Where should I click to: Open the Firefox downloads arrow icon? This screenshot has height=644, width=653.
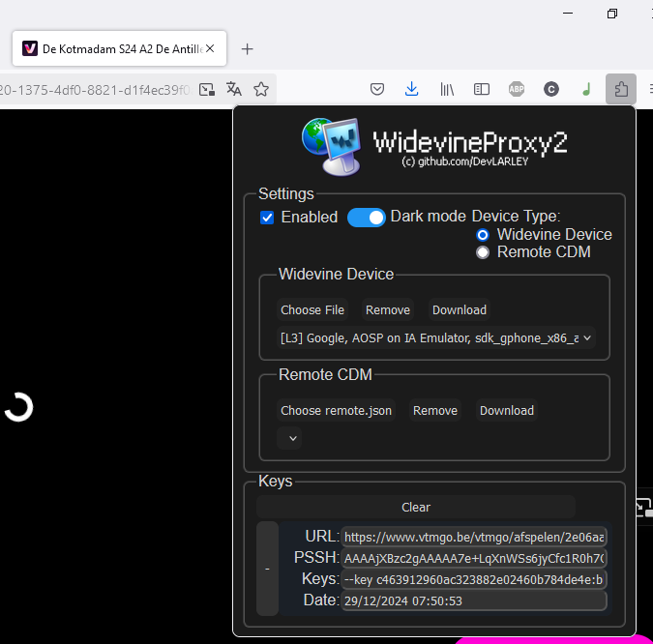[411, 89]
